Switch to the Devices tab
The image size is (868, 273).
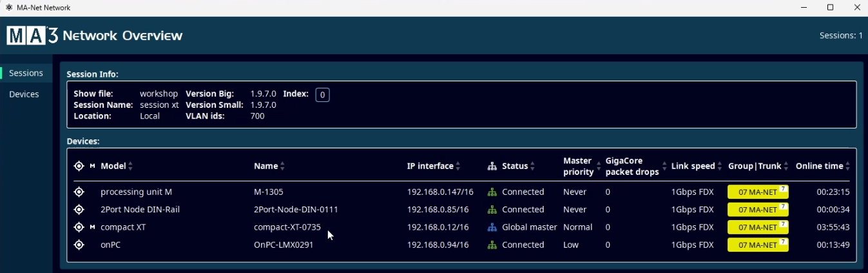(24, 94)
